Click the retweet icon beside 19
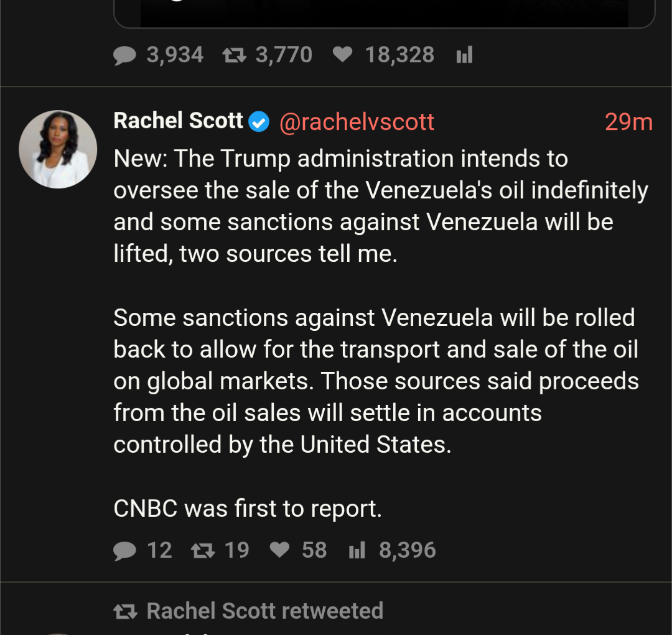 tap(202, 550)
